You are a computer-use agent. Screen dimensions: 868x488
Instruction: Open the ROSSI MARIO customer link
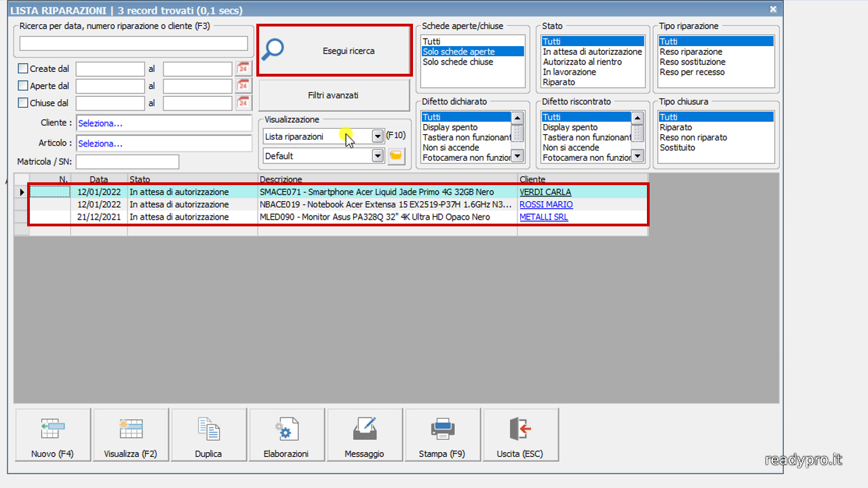[546, 205]
